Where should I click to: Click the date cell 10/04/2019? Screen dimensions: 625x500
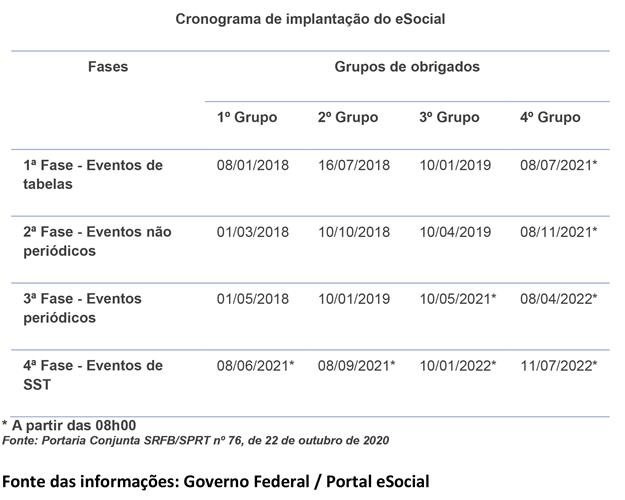pyautogui.click(x=455, y=232)
